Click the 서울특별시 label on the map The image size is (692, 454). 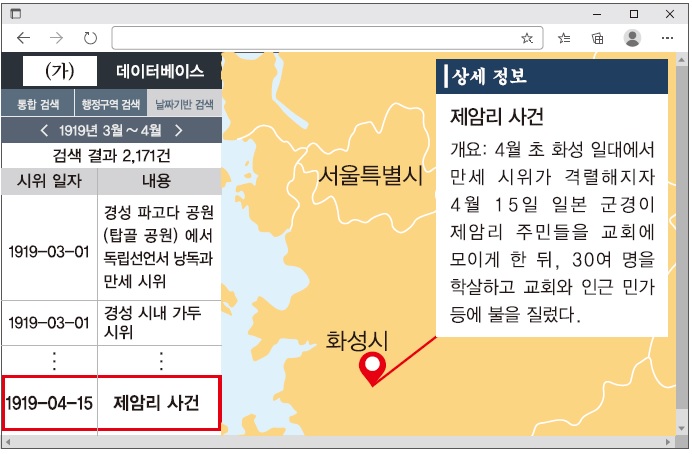point(371,177)
